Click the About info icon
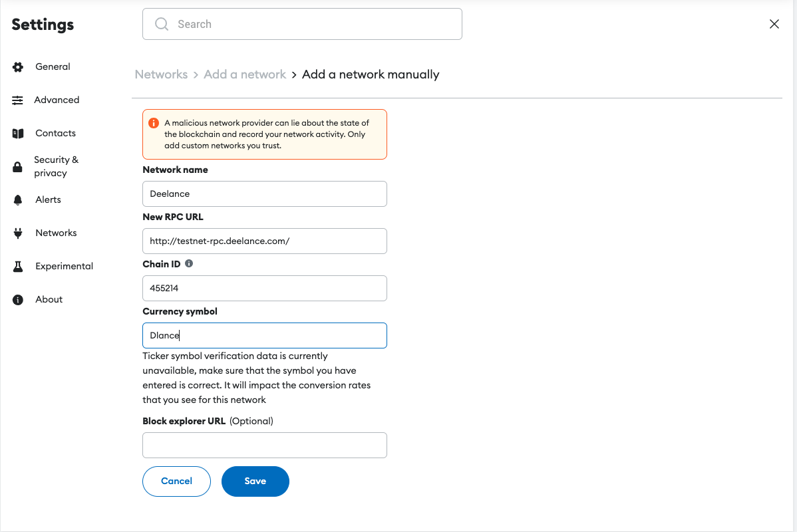797x532 pixels. coord(18,300)
